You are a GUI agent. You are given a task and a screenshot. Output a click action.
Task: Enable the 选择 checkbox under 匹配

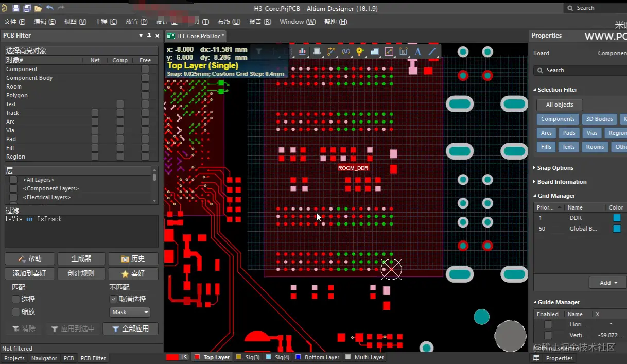point(16,299)
